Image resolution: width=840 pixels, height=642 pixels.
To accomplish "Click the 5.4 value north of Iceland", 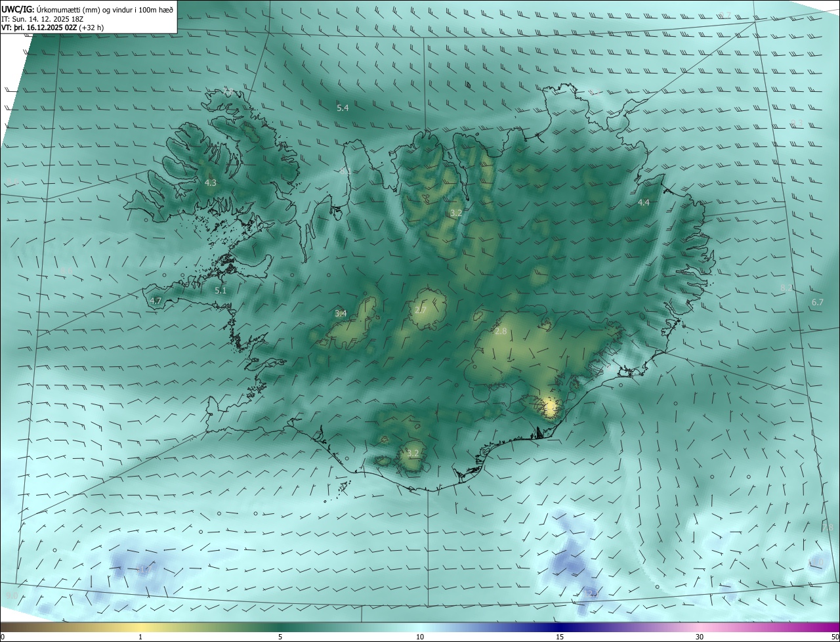I will 343,108.
